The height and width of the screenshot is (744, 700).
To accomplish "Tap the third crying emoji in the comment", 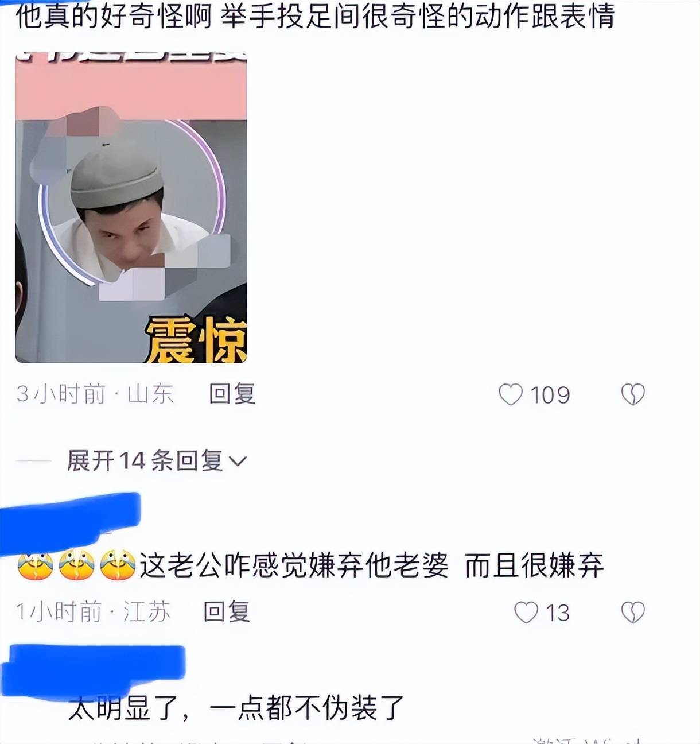I will click(118, 566).
